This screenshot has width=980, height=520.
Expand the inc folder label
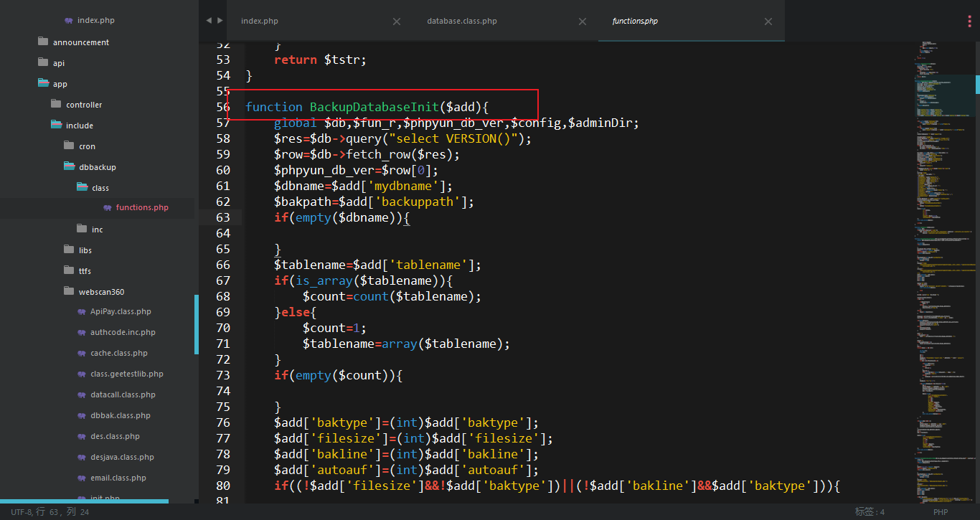click(x=97, y=230)
